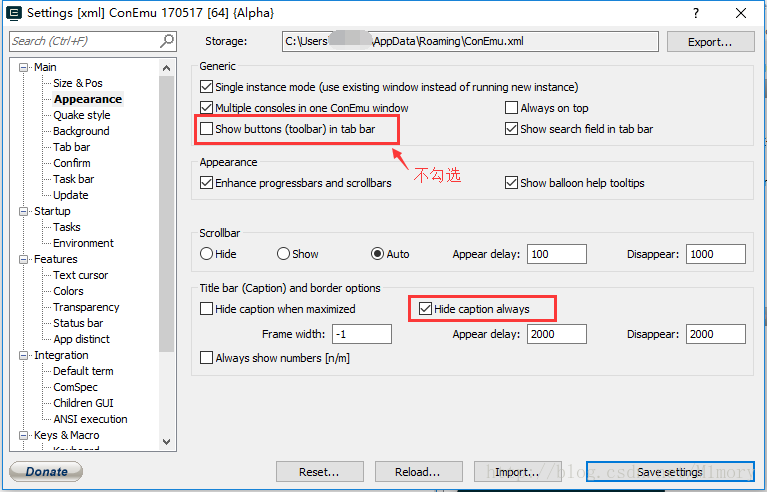This screenshot has height=492, width=767.
Task: Click scrollbar Disappear field 1000
Action: [x=716, y=254]
